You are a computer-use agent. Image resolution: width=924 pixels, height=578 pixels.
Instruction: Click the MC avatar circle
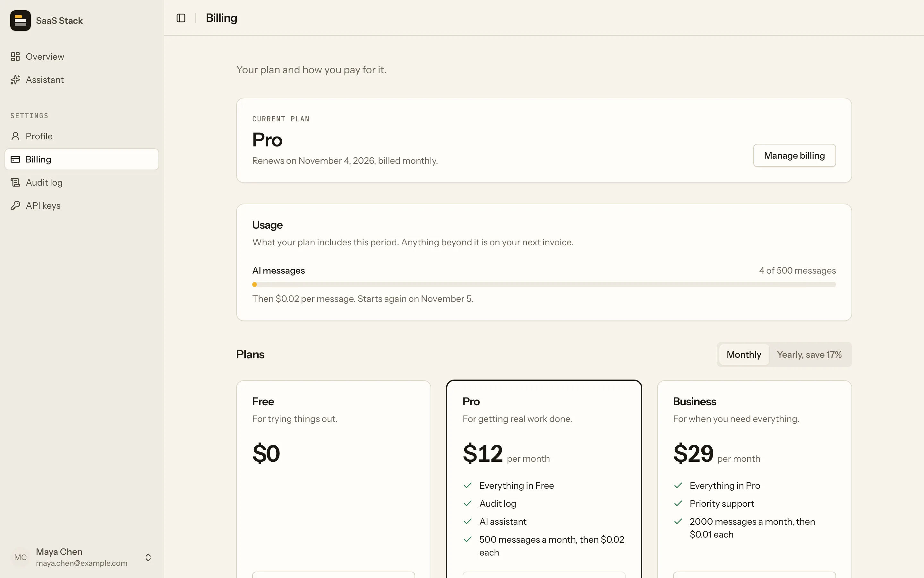pyautogui.click(x=20, y=557)
